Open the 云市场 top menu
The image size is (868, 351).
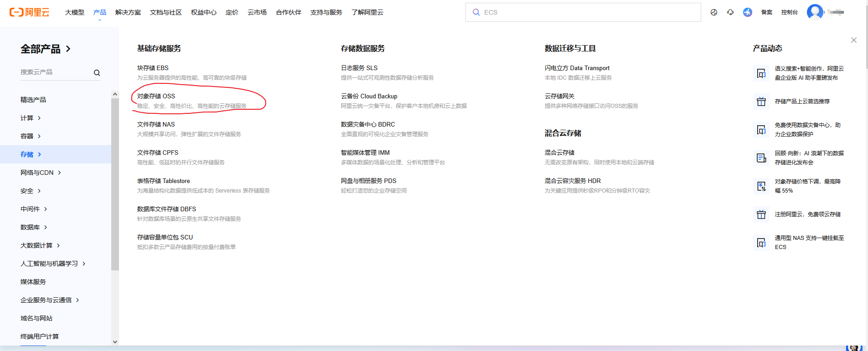(x=257, y=12)
